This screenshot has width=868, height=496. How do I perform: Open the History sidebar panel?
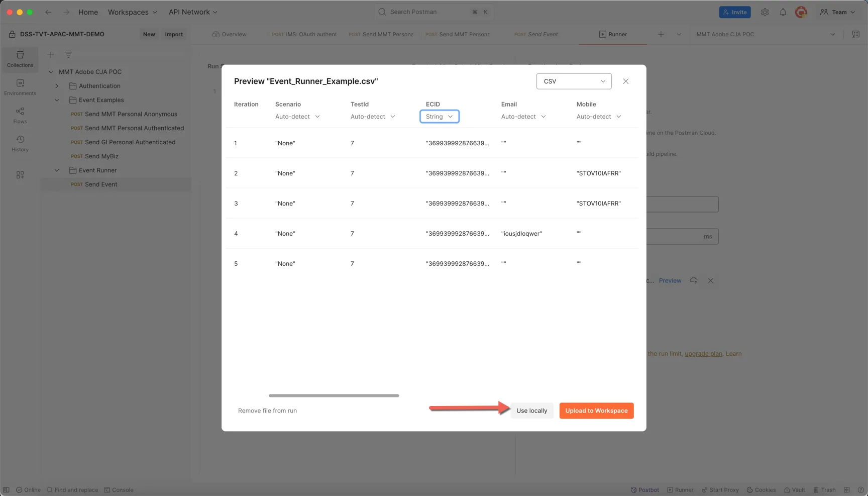pos(20,144)
